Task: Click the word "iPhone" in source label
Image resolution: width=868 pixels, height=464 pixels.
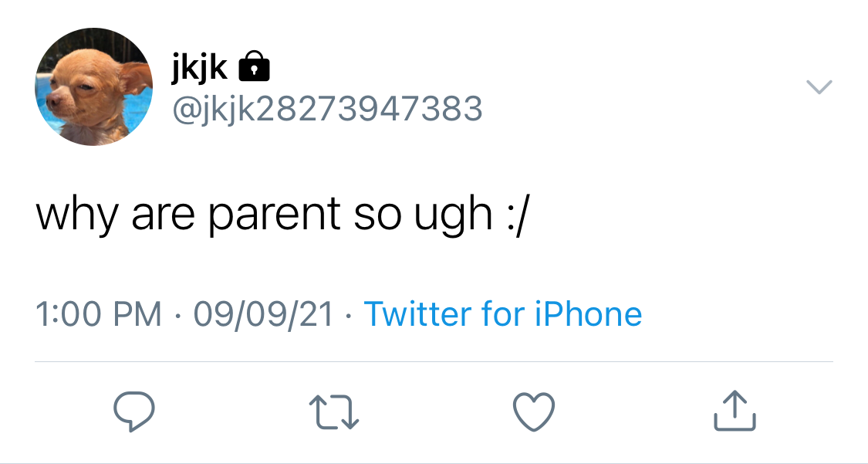Action: coord(588,313)
